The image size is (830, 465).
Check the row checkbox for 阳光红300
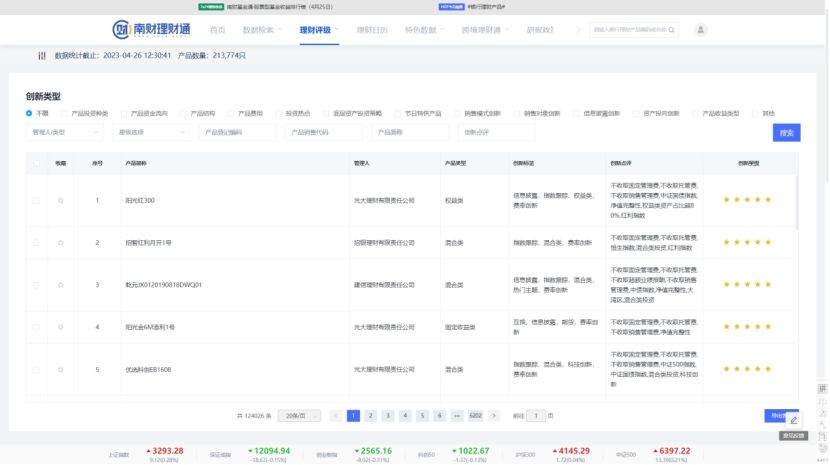(36, 200)
